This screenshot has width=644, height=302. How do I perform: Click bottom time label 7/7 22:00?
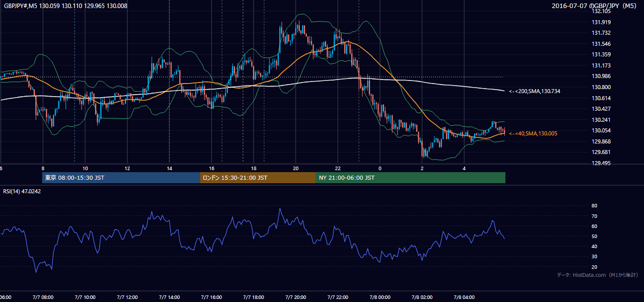[x=338, y=297]
